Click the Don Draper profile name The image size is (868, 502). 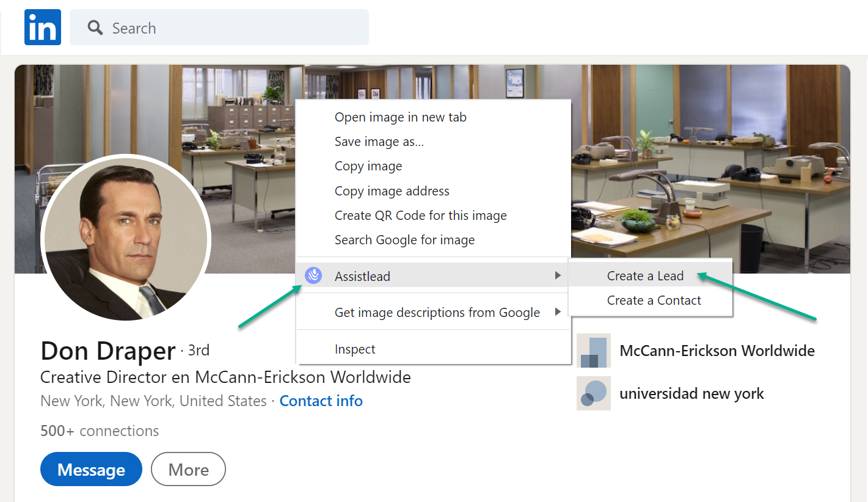coord(108,351)
